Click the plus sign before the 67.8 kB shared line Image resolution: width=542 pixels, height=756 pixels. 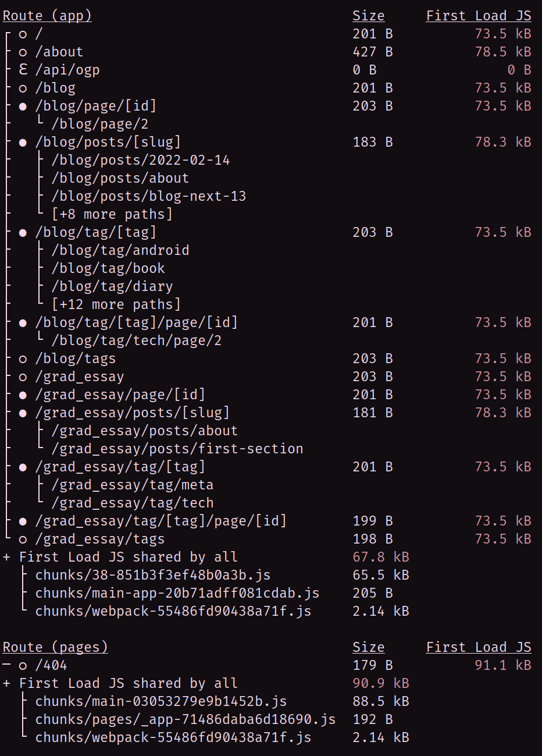tap(7, 557)
